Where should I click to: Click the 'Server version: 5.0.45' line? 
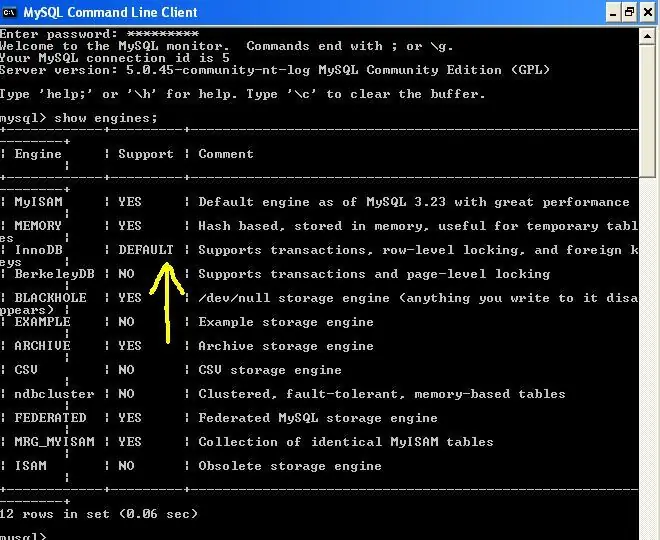(275, 70)
